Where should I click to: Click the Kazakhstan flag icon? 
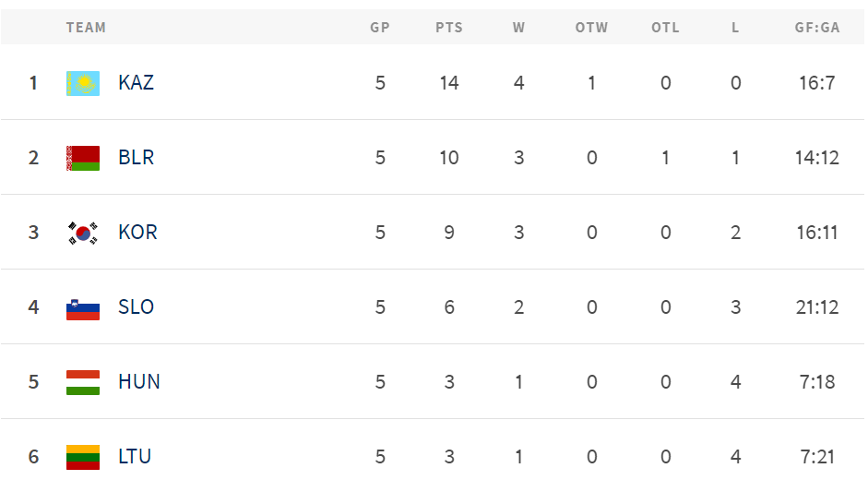point(83,83)
